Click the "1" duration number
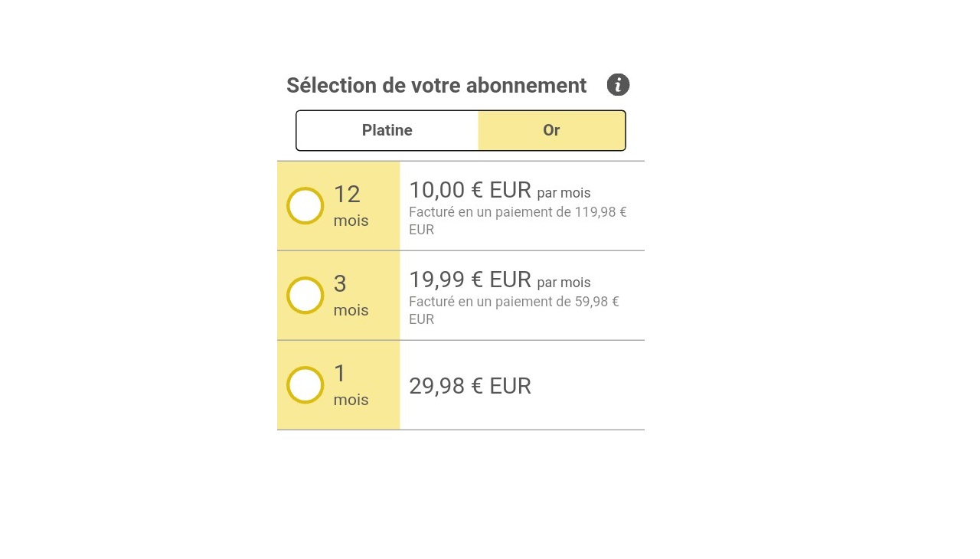Image resolution: width=980 pixels, height=559 pixels. coord(340,374)
